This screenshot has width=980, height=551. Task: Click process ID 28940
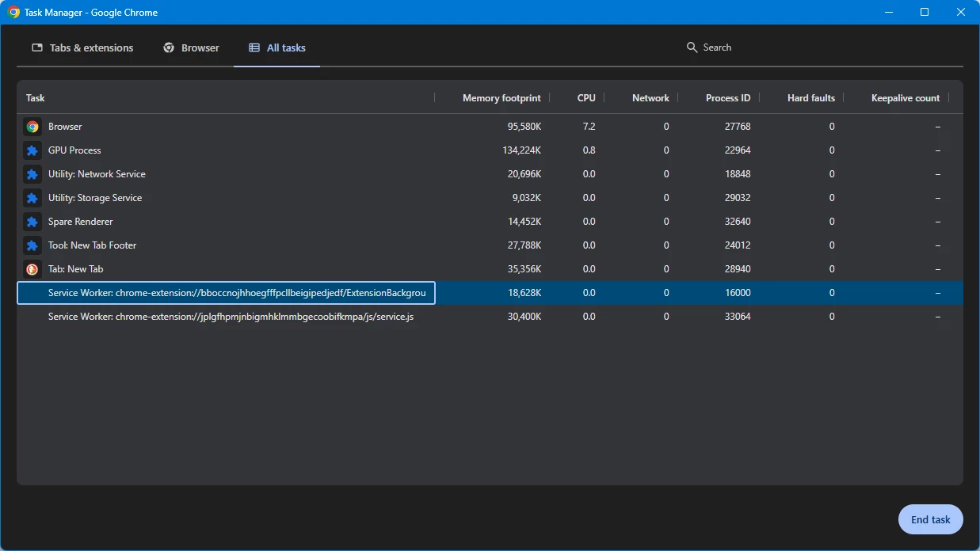tap(738, 269)
